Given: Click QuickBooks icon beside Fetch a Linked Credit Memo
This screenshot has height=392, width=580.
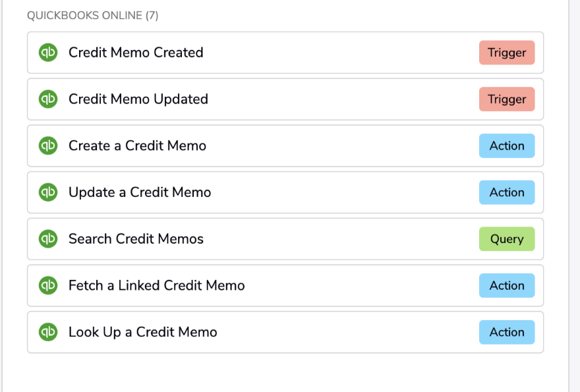Looking at the screenshot, I should tap(48, 285).
